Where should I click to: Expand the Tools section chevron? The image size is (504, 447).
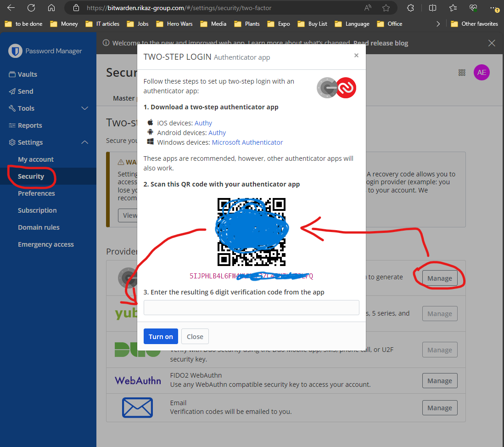tap(85, 108)
